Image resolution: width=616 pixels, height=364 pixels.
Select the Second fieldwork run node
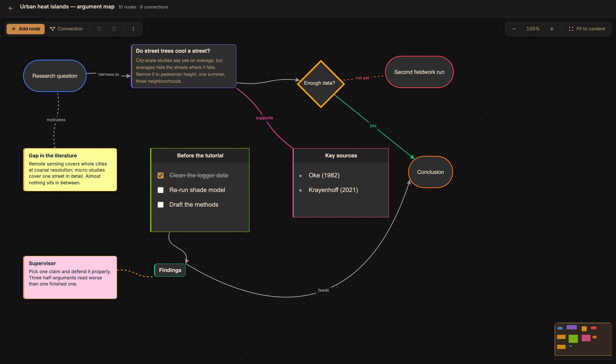tap(419, 72)
